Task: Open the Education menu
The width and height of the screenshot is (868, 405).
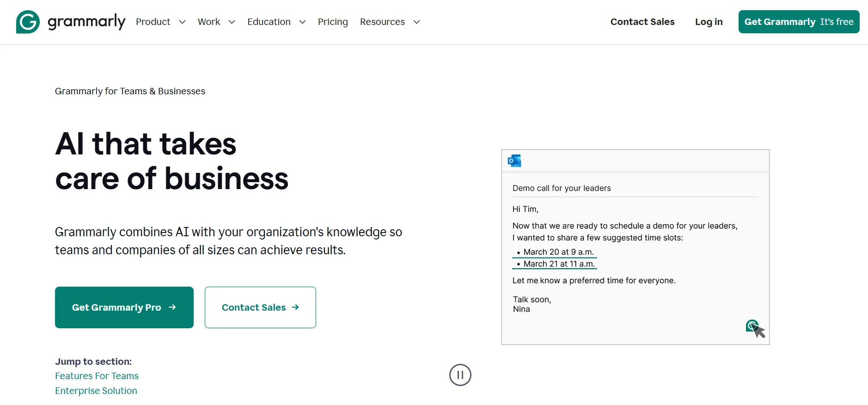Action: click(x=269, y=22)
